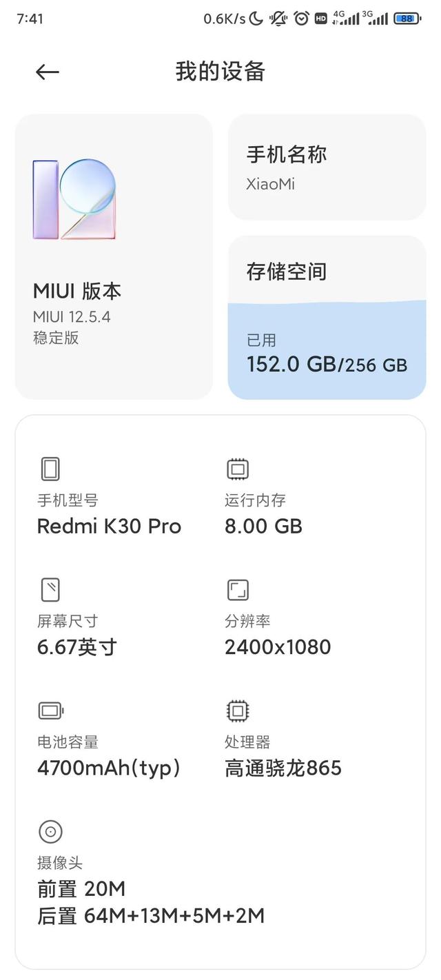The height and width of the screenshot is (980, 441).
Task: Tap the processor icon
Action: [238, 711]
